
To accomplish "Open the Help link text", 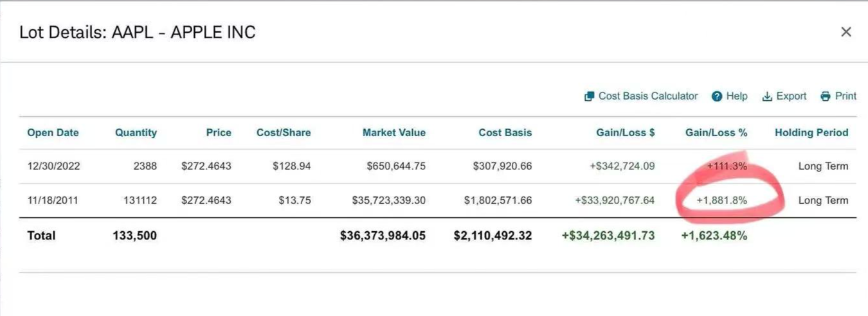I will (737, 96).
